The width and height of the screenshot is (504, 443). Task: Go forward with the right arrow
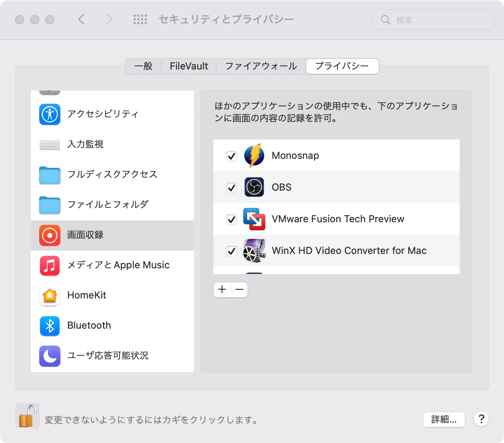pos(109,19)
